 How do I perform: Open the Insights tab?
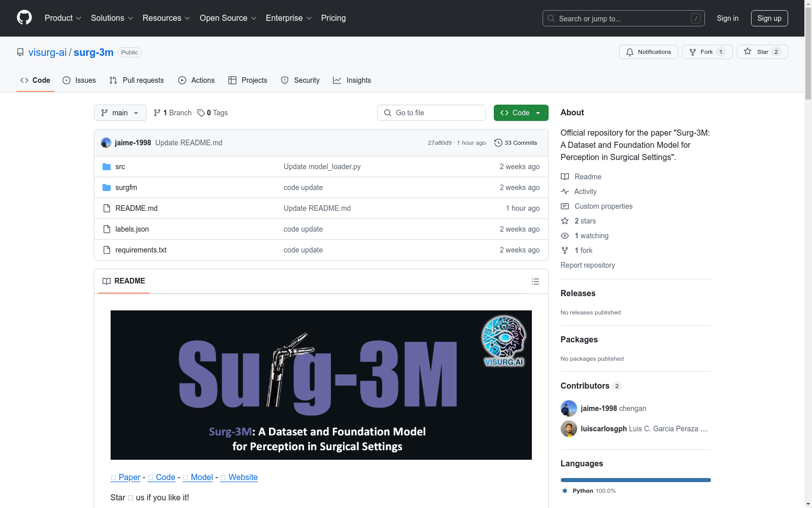click(352, 80)
